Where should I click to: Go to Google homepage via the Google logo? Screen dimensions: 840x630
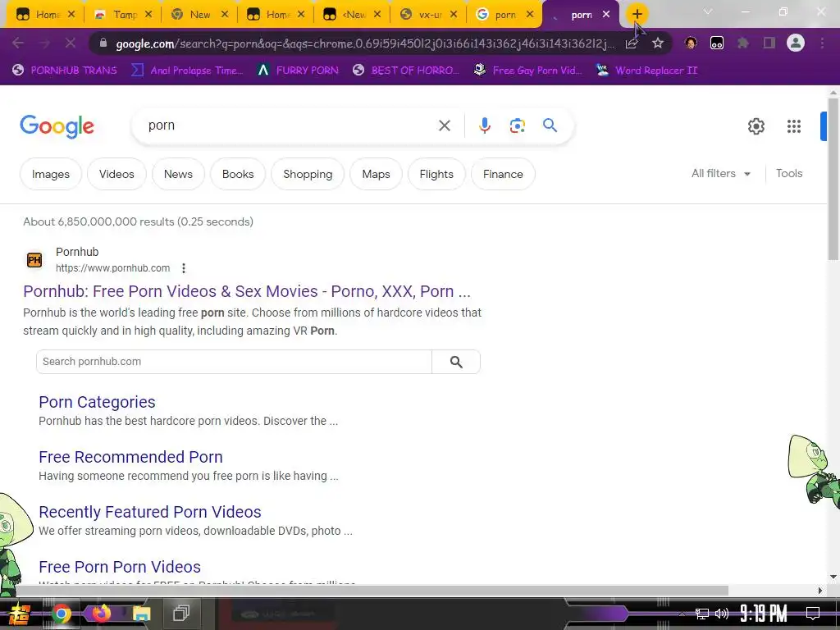57,126
